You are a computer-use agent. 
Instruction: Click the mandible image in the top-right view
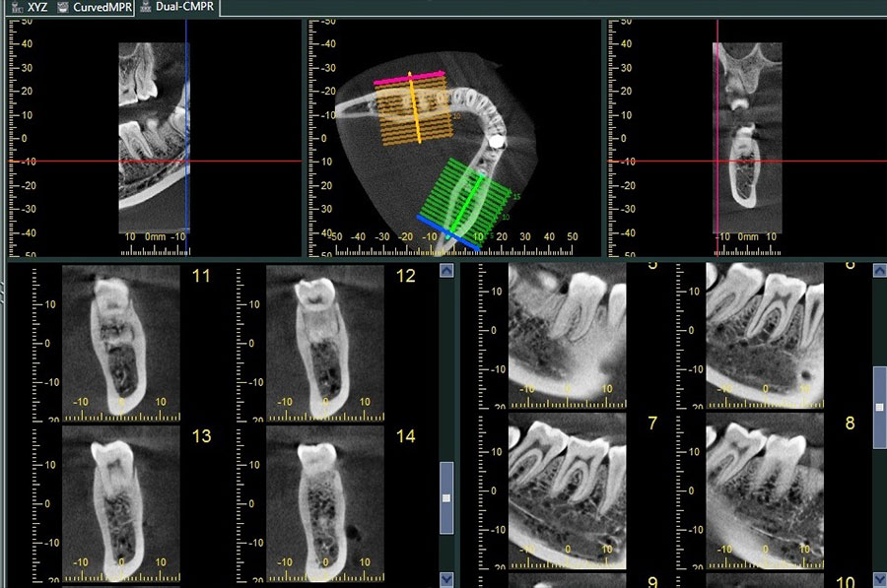(748, 158)
